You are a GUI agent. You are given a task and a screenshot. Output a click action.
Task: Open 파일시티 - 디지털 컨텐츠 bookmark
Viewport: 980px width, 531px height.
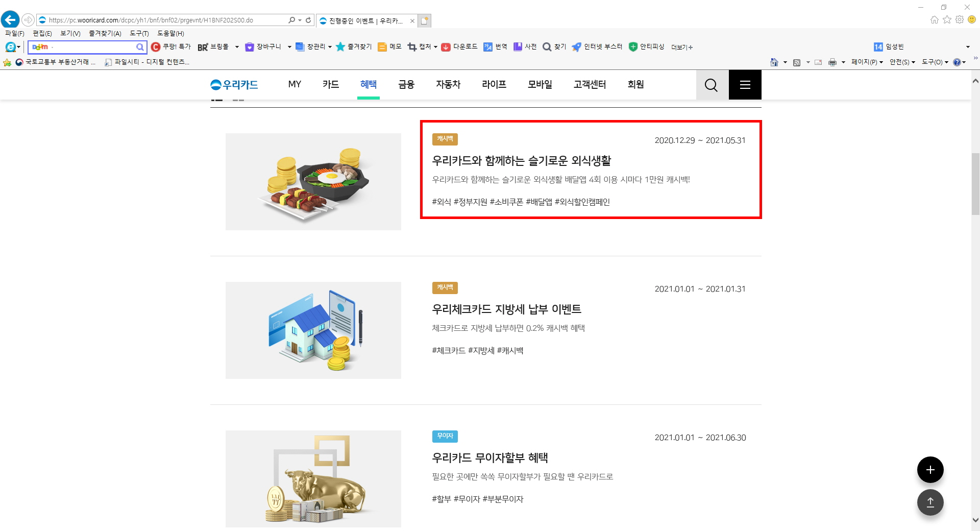pos(147,62)
